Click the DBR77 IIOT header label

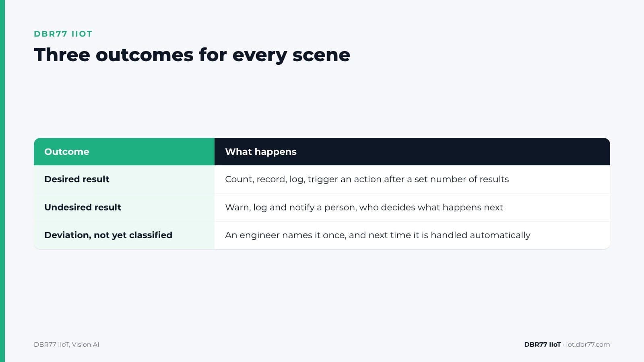[x=63, y=34]
